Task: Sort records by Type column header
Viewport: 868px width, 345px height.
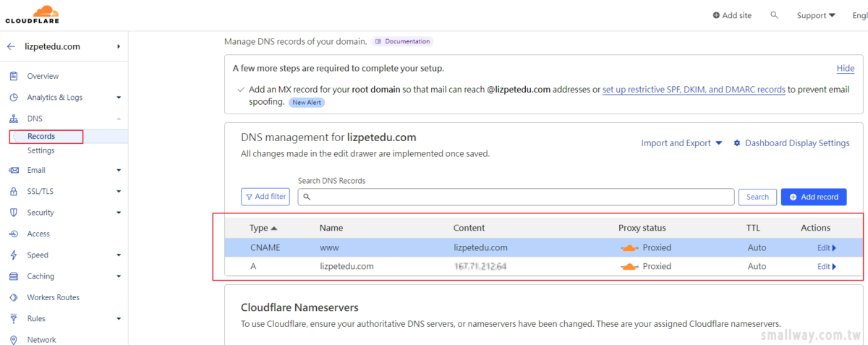Action: coord(263,228)
